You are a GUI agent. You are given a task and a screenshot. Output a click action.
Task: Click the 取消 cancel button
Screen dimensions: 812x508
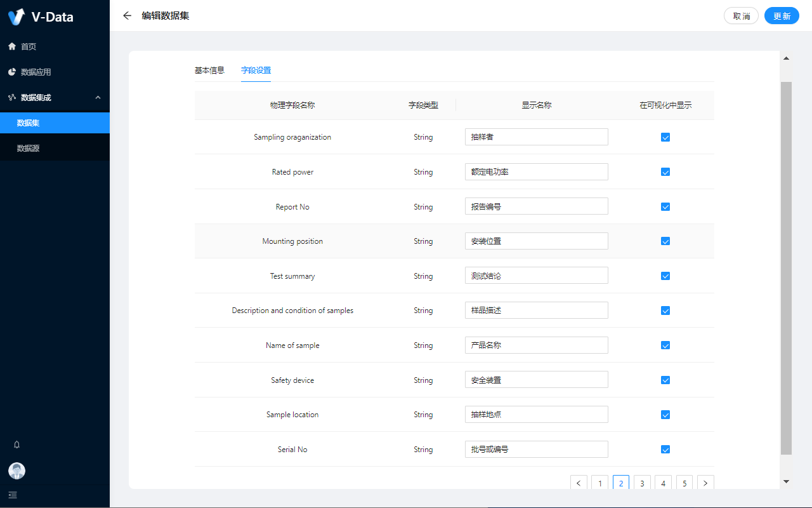point(741,16)
